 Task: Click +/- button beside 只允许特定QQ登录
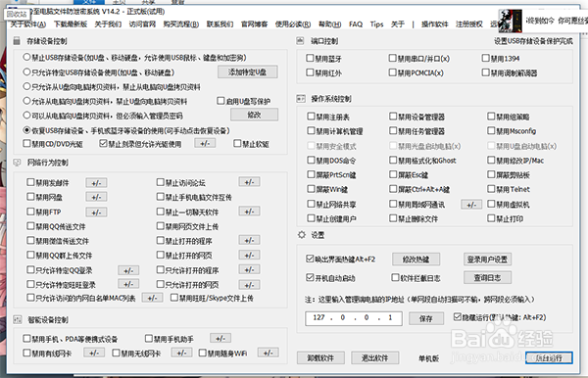[128, 270]
